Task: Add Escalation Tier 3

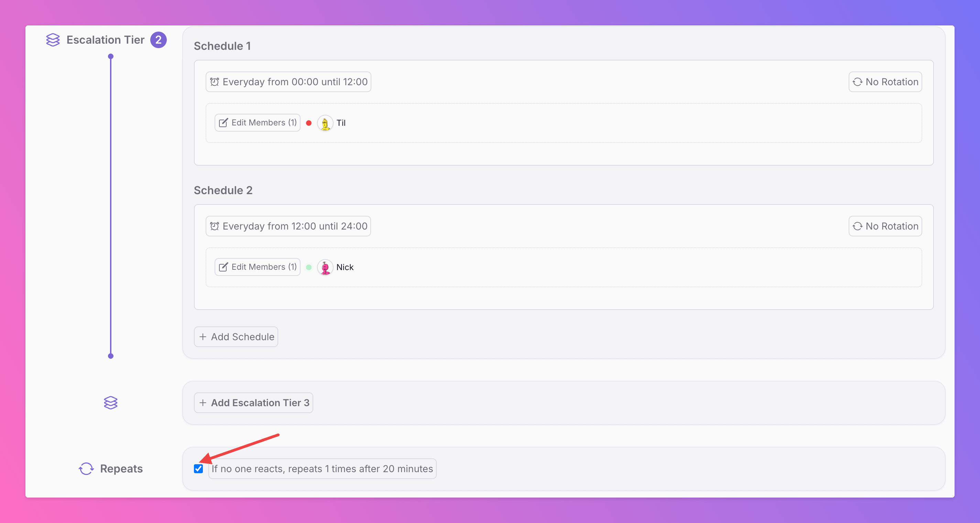Action: coord(253,402)
